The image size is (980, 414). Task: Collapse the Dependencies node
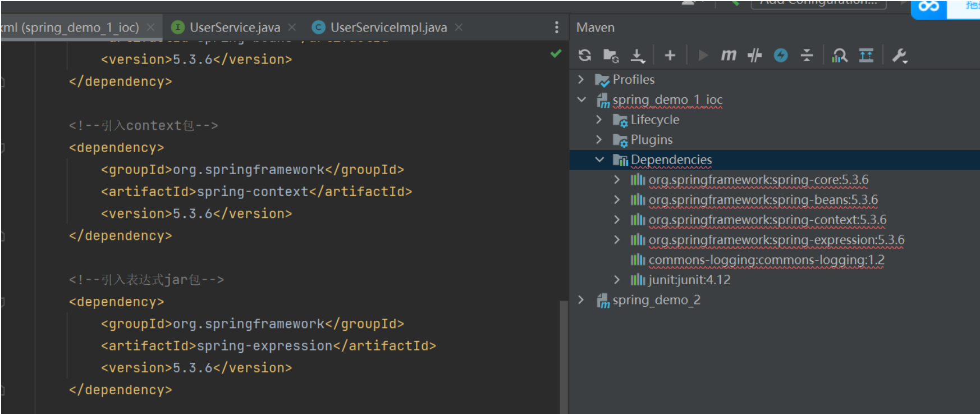point(599,160)
